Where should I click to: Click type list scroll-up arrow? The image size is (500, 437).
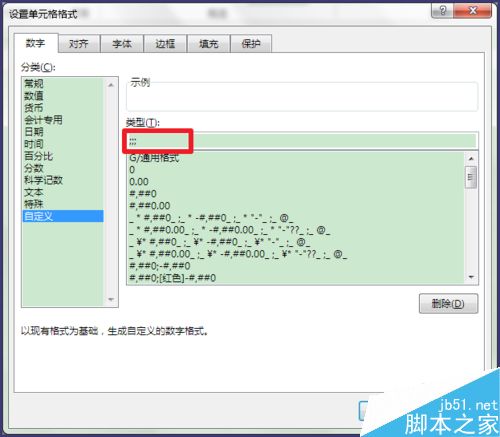[x=471, y=159]
